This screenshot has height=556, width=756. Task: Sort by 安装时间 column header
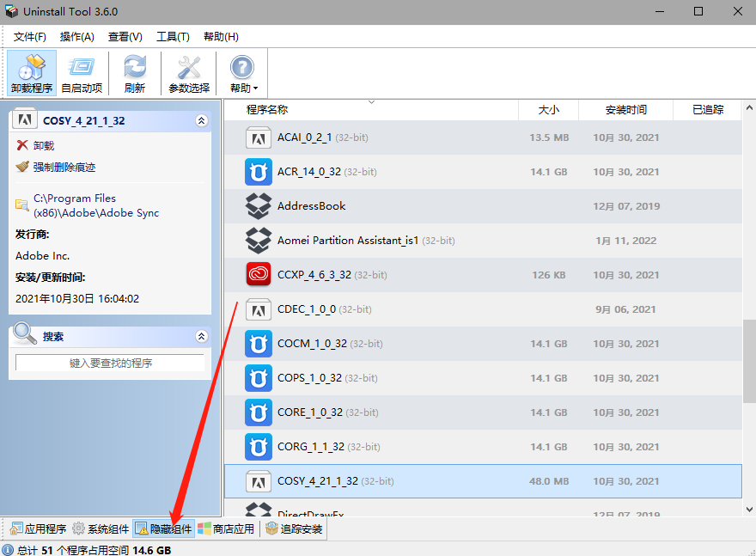[625, 110]
